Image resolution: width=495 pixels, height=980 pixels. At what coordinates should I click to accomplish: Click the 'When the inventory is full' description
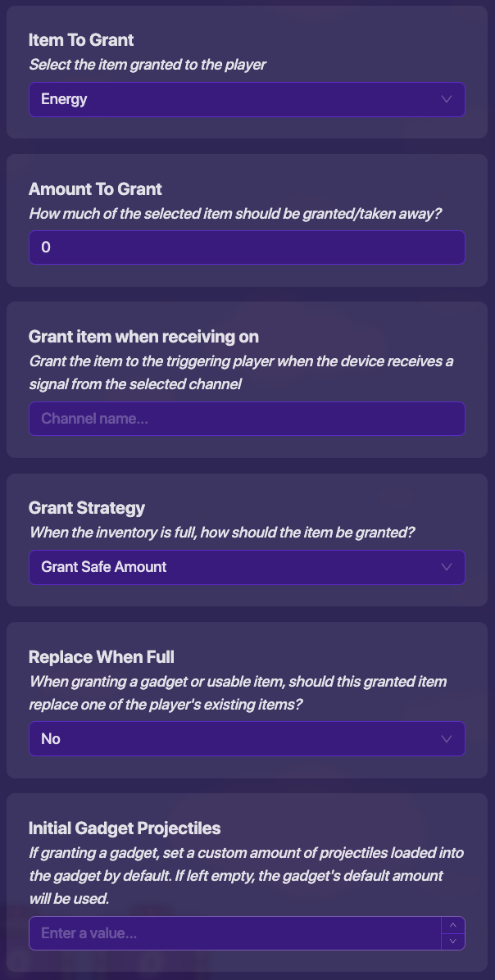pyautogui.click(x=222, y=533)
